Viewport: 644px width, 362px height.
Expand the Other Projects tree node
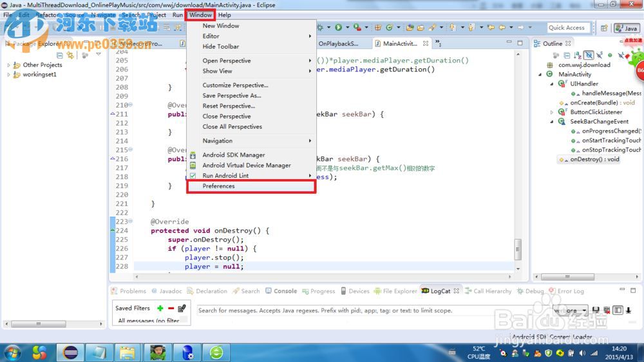(x=9, y=65)
